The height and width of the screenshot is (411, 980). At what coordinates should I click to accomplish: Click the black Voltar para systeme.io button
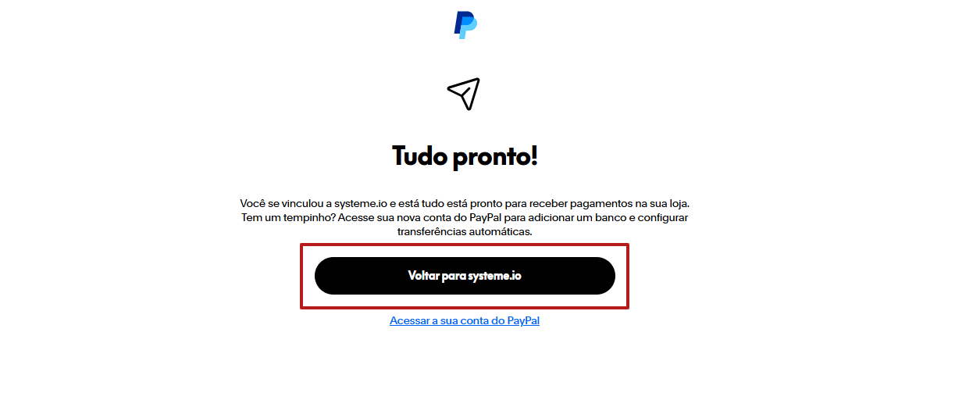465,276
